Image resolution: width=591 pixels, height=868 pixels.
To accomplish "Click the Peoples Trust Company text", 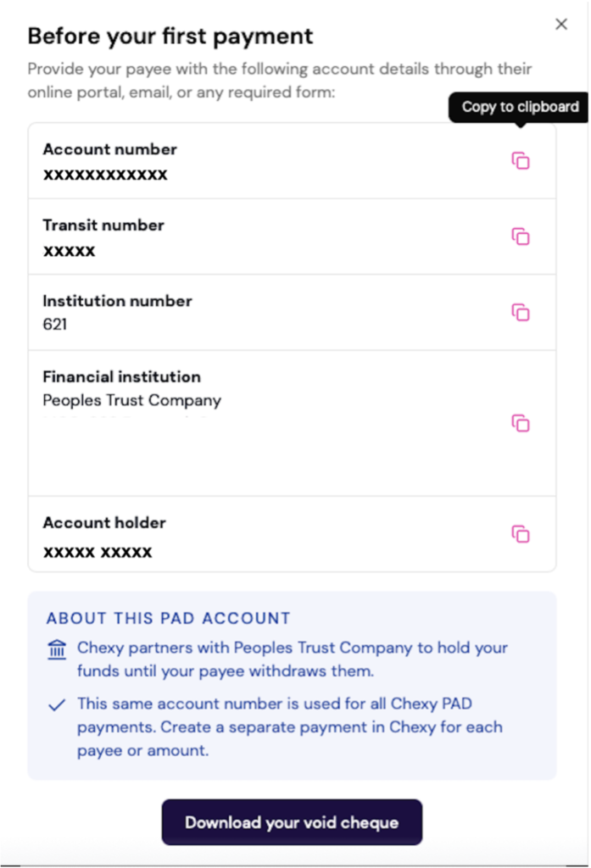I will click(131, 400).
